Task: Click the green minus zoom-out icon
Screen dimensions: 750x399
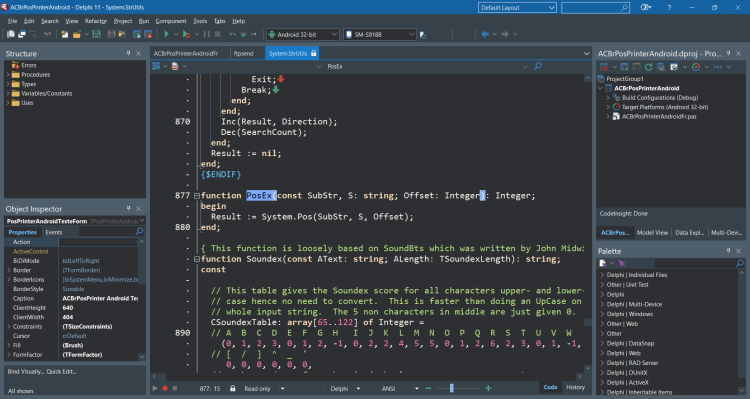Action: (x=429, y=388)
